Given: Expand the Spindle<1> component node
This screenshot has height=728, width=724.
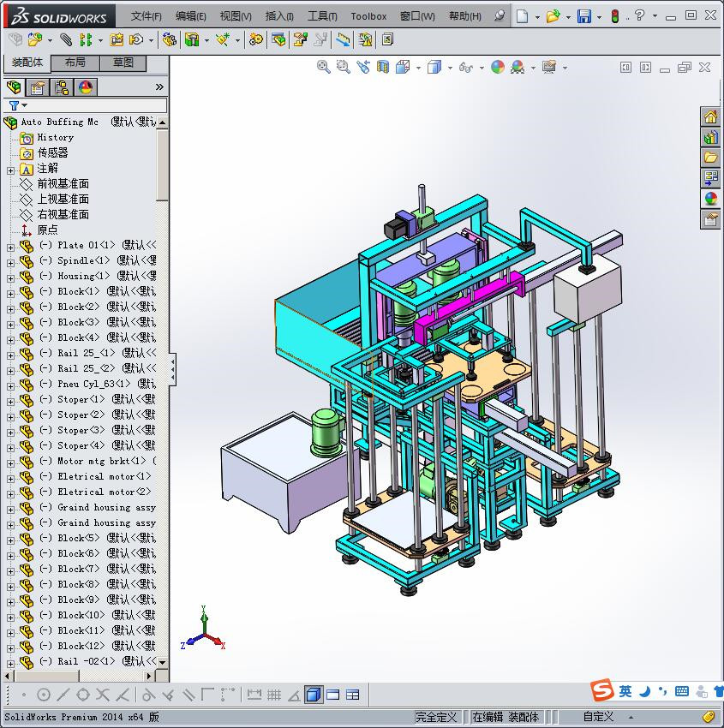Looking at the screenshot, I should pyautogui.click(x=10, y=263).
